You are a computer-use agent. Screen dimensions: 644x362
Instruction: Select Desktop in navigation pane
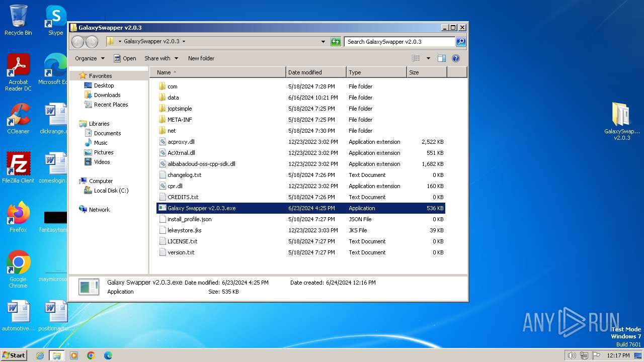(x=104, y=85)
